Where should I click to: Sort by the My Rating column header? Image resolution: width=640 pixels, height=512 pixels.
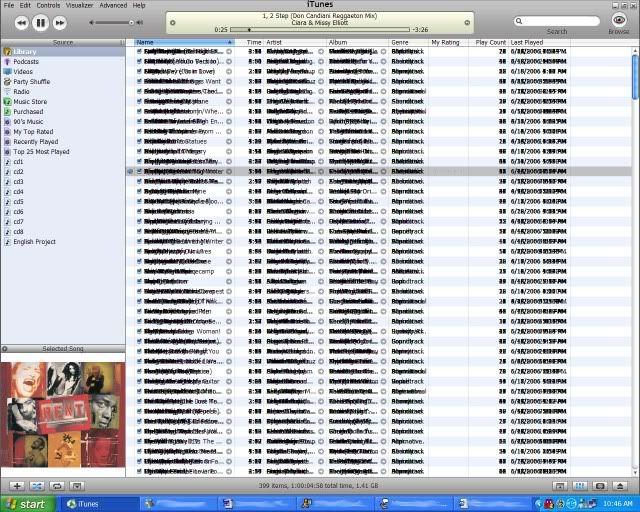(449, 42)
